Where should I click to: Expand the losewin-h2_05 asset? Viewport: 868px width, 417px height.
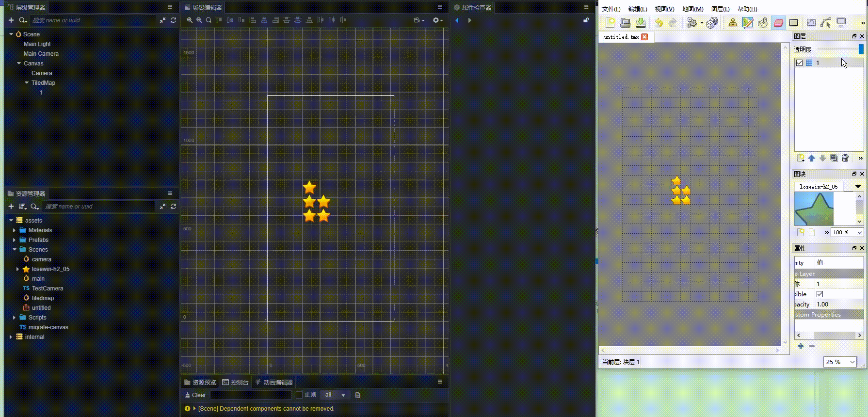[17, 269]
